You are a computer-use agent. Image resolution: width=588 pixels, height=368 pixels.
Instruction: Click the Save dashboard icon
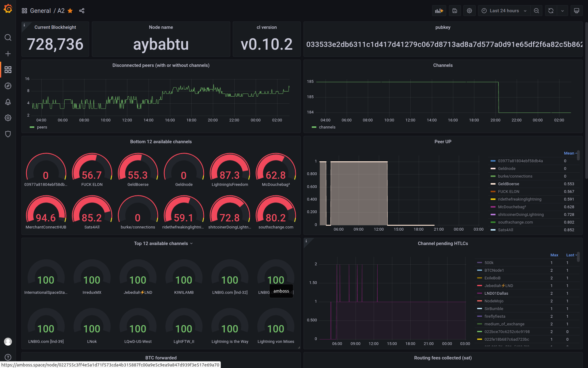pos(455,11)
